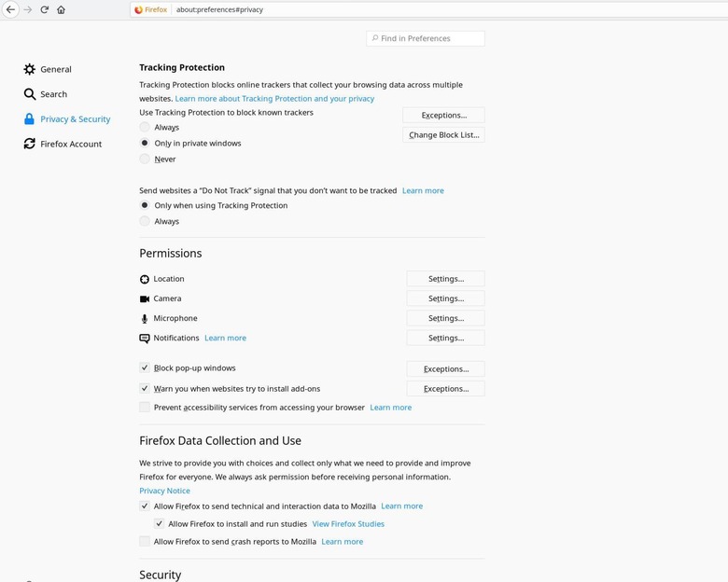Go to the home page icon

(61, 10)
